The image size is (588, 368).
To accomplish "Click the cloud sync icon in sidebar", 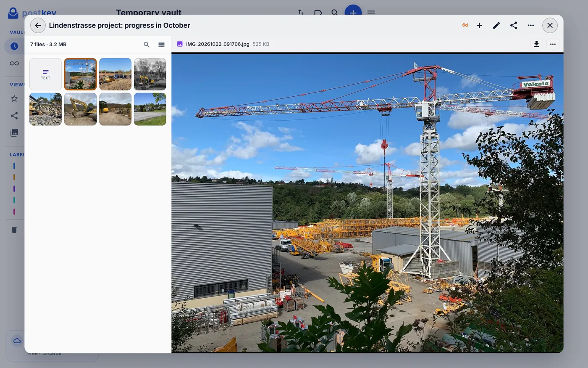I will tap(17, 341).
